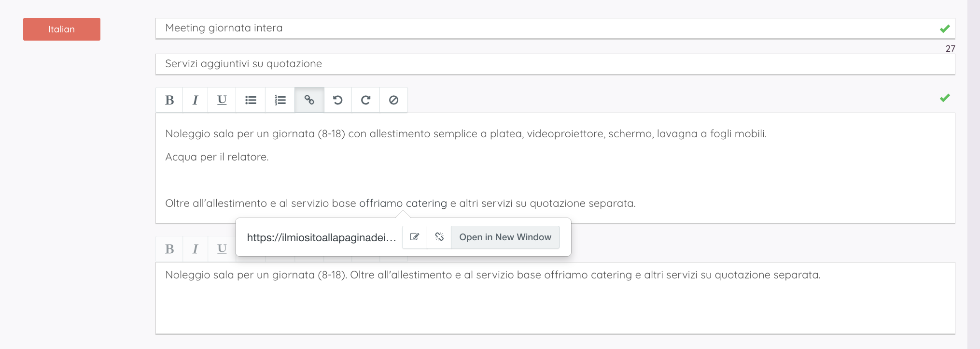Click the 'Meeting giornata intera' title field
The width and height of the screenshot is (980, 349).
(x=555, y=28)
